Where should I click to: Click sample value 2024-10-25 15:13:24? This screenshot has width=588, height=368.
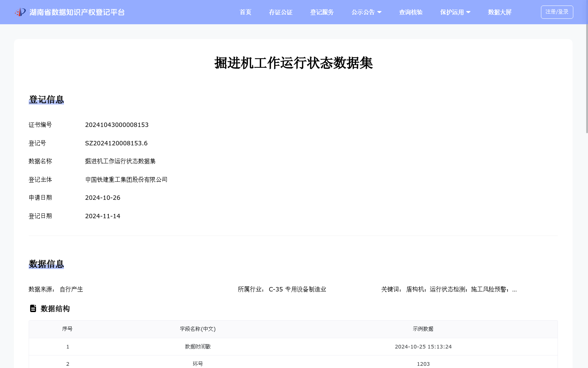click(423, 347)
